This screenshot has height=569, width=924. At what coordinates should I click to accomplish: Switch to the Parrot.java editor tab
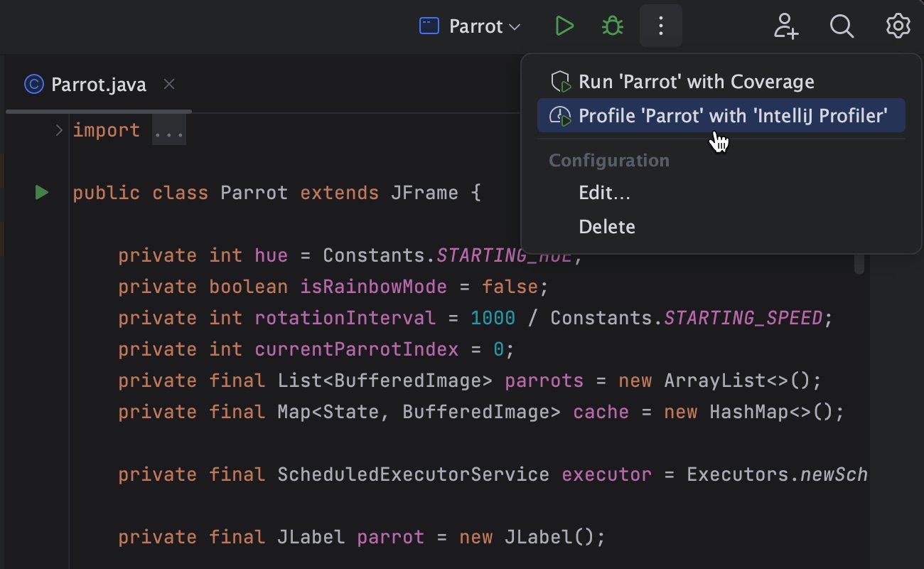tap(99, 85)
